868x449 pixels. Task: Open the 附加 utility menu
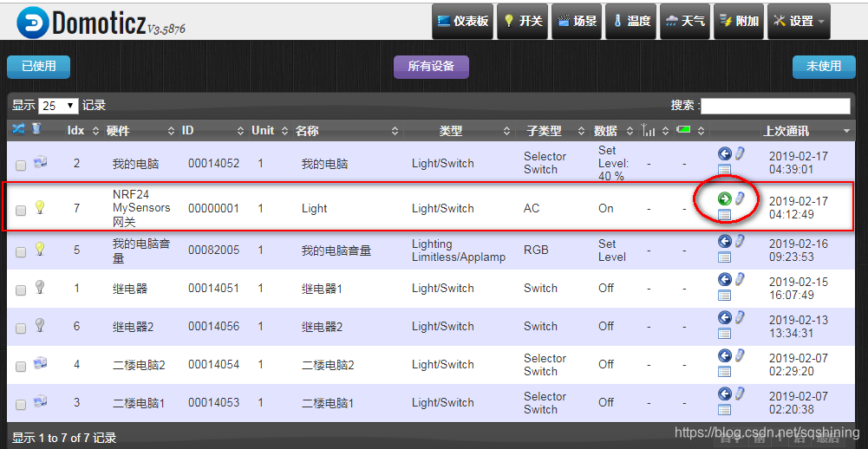(x=739, y=21)
